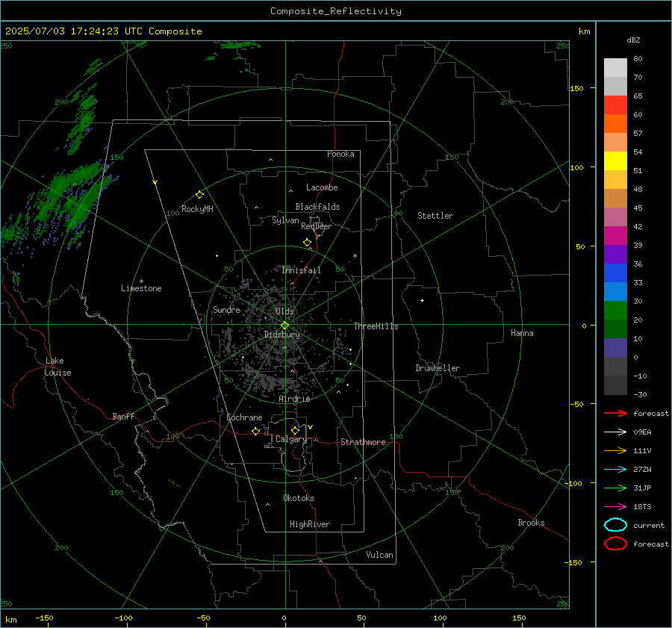Screen dimensions: 672x628
Task: Click the Airdrie city label
Action: pyautogui.click(x=294, y=399)
